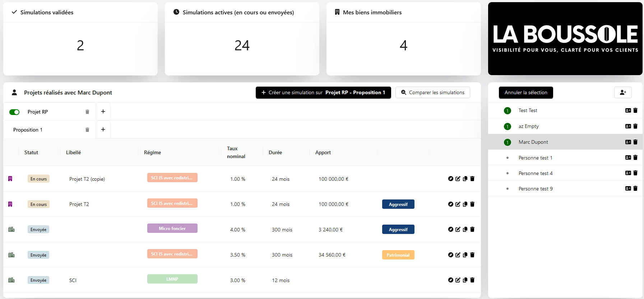Edit the Projet T2 simulation row
Viewport: 644px width, 299px height.
pyautogui.click(x=458, y=204)
